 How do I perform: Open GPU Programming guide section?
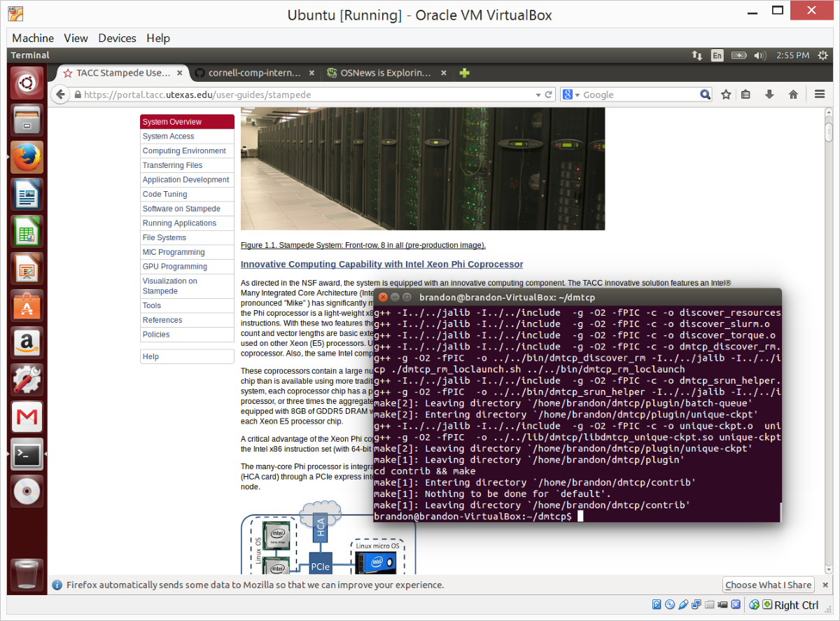click(x=187, y=267)
